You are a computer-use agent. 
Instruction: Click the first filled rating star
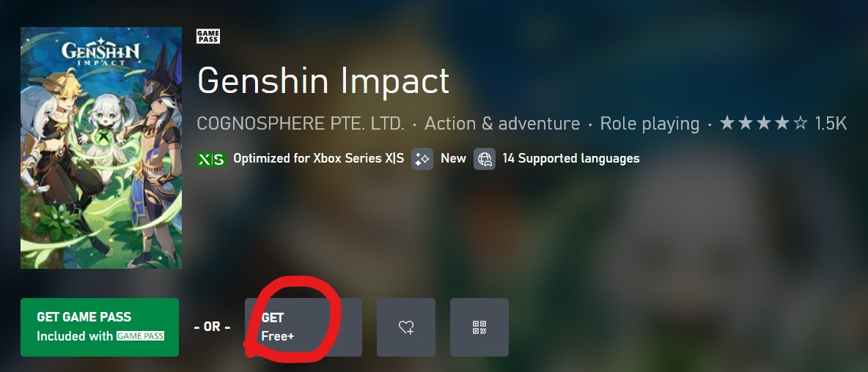727,123
